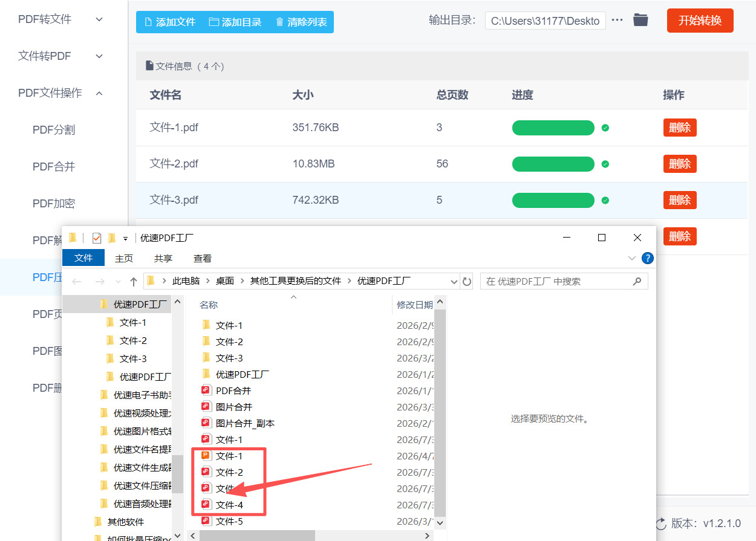
Task: Refresh the Explorer address bar
Action: 467,282
